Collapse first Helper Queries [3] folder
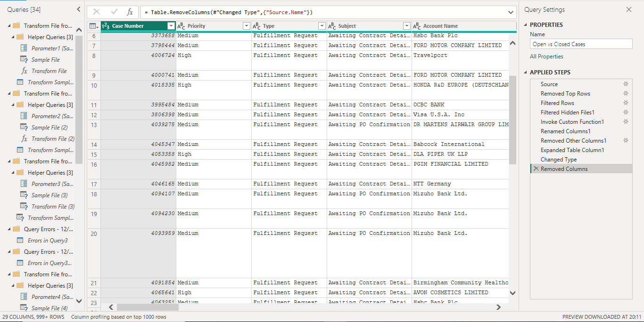This screenshot has height=322, width=644. [x=13, y=37]
